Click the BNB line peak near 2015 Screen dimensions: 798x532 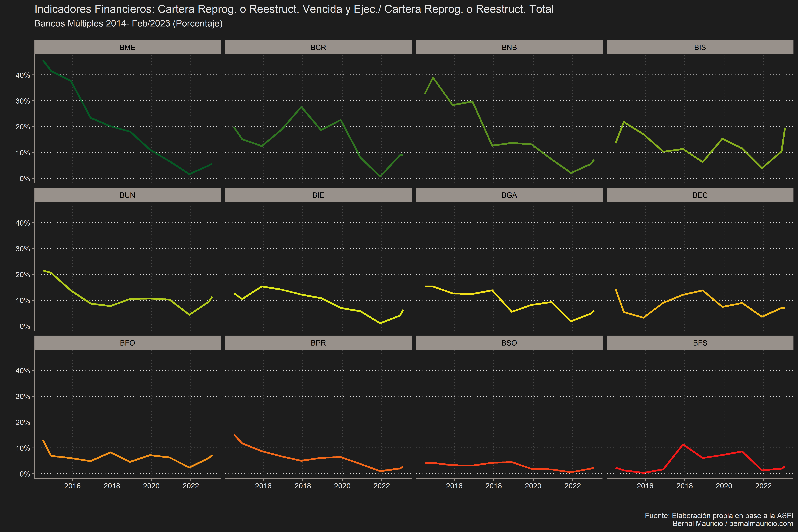coord(433,77)
